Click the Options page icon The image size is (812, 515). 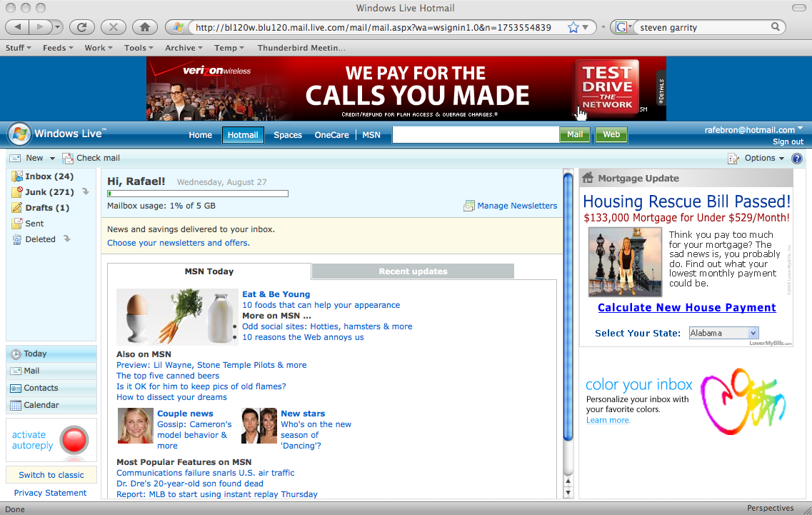(733, 158)
